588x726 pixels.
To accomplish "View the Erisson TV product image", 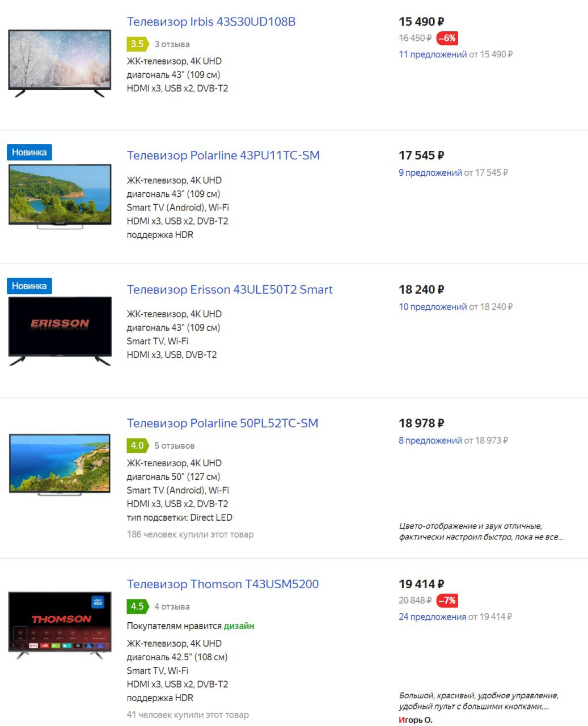I will (x=60, y=331).
